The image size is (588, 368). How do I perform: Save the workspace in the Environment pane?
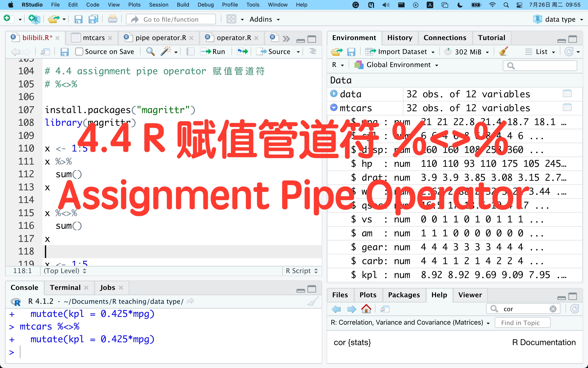[351, 52]
